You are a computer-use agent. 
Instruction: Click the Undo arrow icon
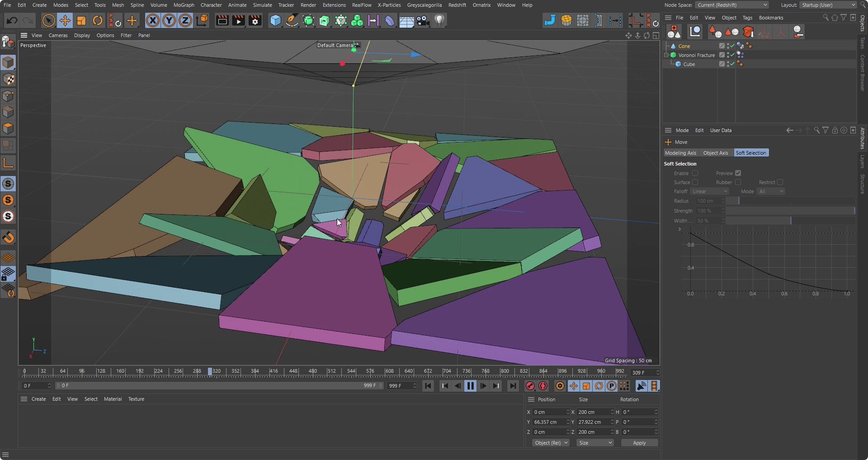coord(12,21)
